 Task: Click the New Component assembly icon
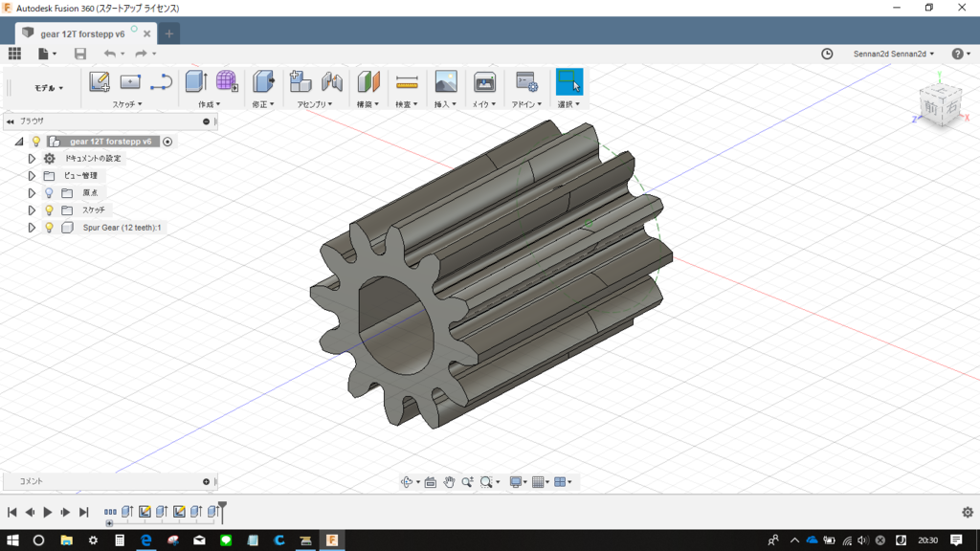[x=301, y=82]
